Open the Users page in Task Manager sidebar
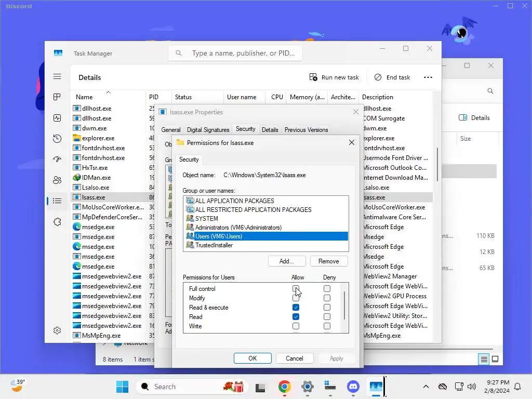 click(x=57, y=180)
